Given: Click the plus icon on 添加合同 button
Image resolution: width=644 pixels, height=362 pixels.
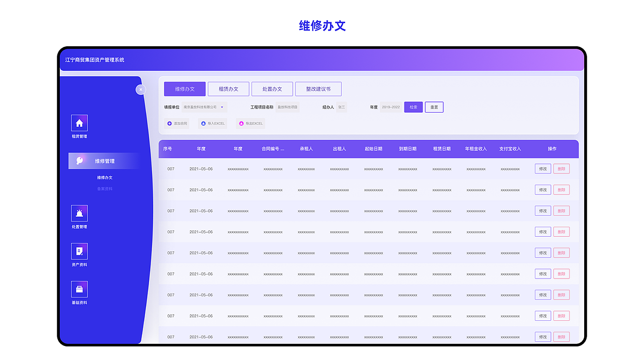Looking at the screenshot, I should tap(169, 123).
